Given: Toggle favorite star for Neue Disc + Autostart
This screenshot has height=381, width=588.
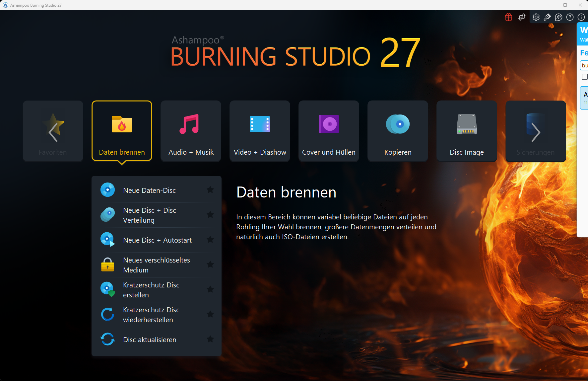Looking at the screenshot, I should coord(210,239).
